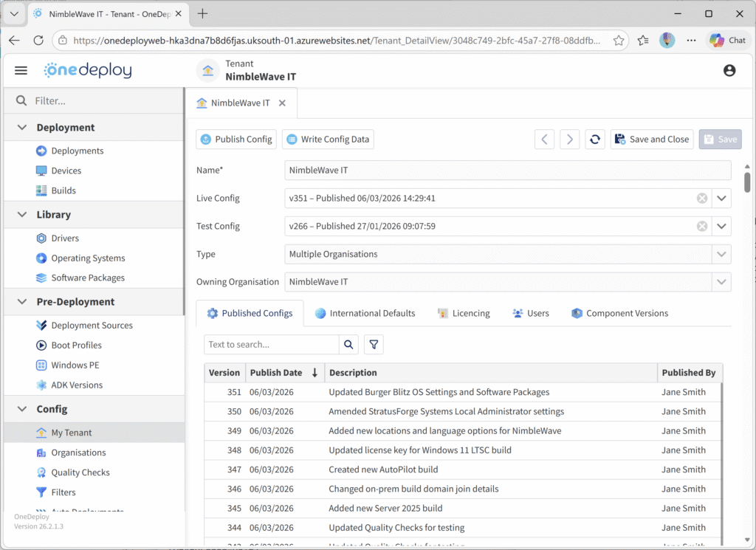Open the hamburger navigation menu
This screenshot has height=550, width=756.
click(x=21, y=70)
